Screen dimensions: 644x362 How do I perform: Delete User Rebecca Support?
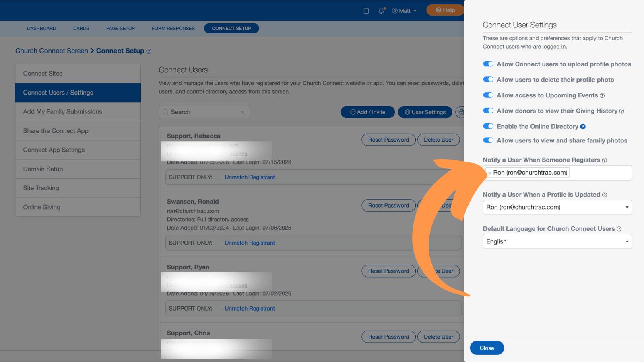coord(438,140)
